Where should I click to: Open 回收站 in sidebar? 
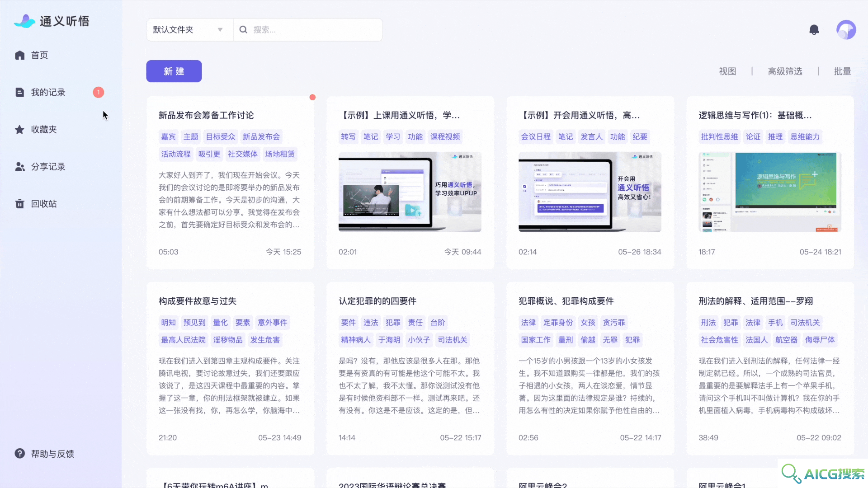44,204
